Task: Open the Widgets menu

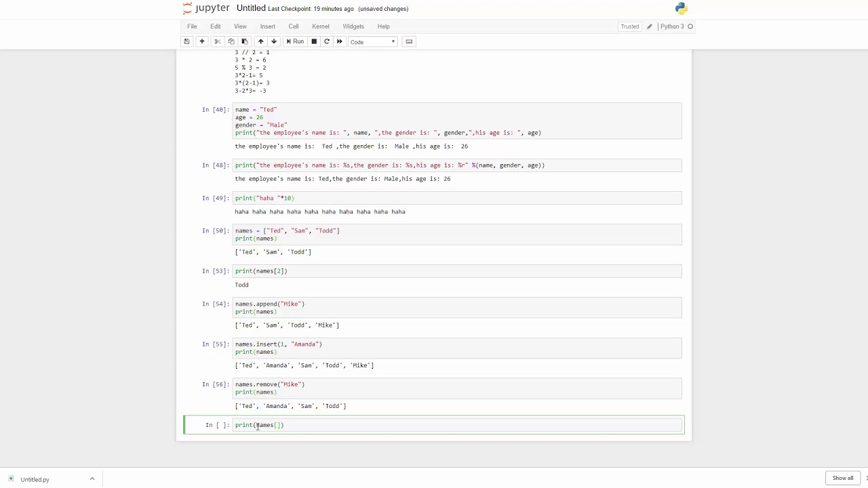Action: tap(353, 26)
